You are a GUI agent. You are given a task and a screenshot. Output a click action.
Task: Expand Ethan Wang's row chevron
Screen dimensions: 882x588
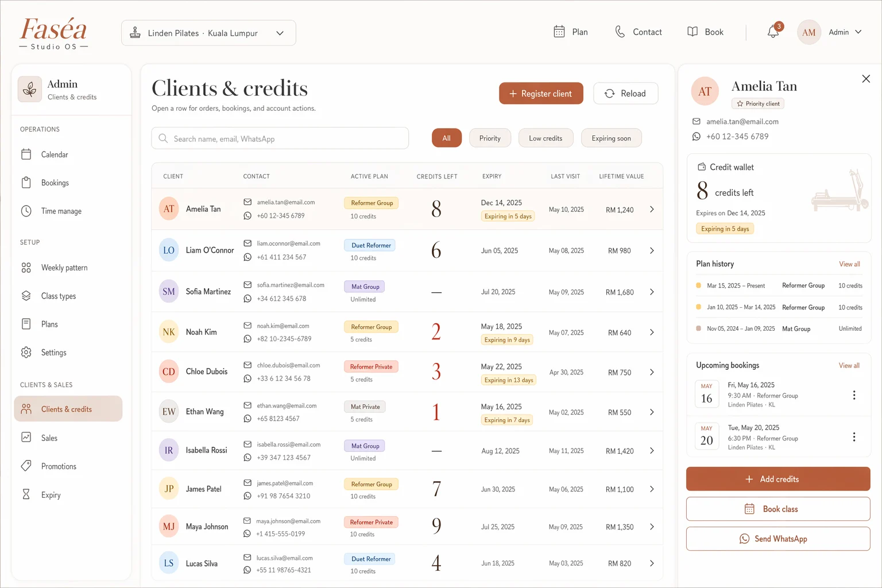652,412
